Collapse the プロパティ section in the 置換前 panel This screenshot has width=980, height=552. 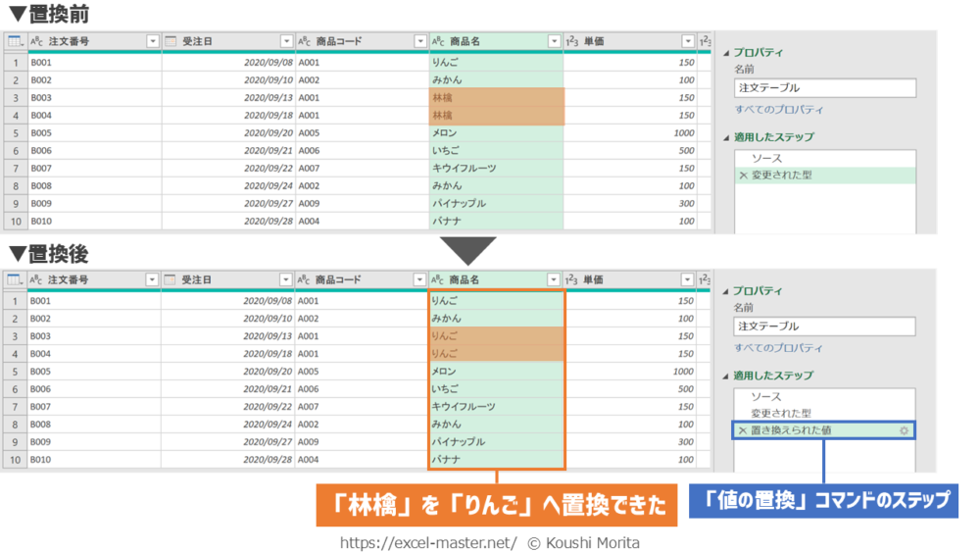[x=726, y=53]
